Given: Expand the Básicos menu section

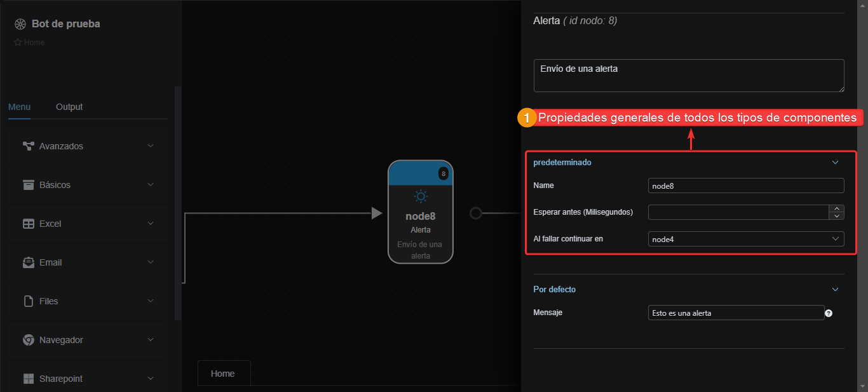Looking at the screenshot, I should [151, 185].
